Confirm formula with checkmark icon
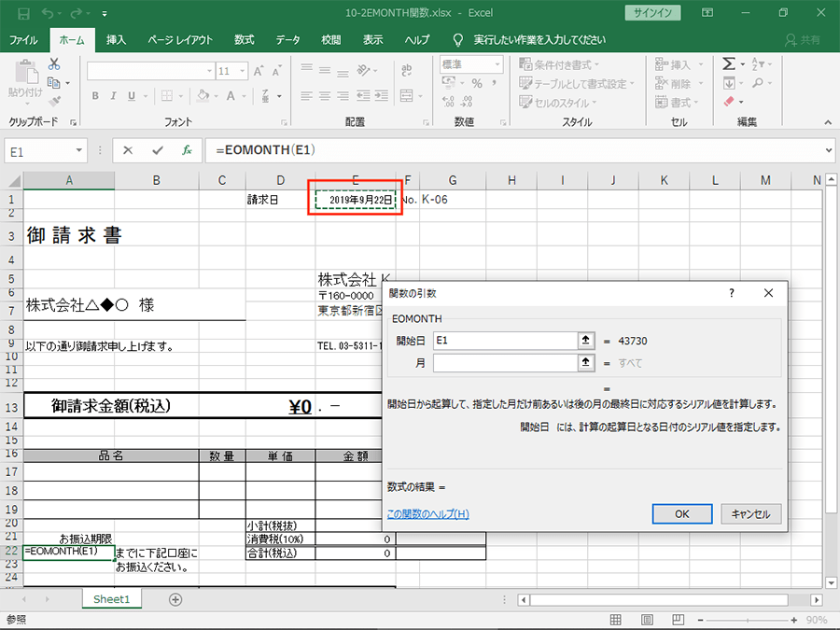840x630 pixels. (x=157, y=150)
